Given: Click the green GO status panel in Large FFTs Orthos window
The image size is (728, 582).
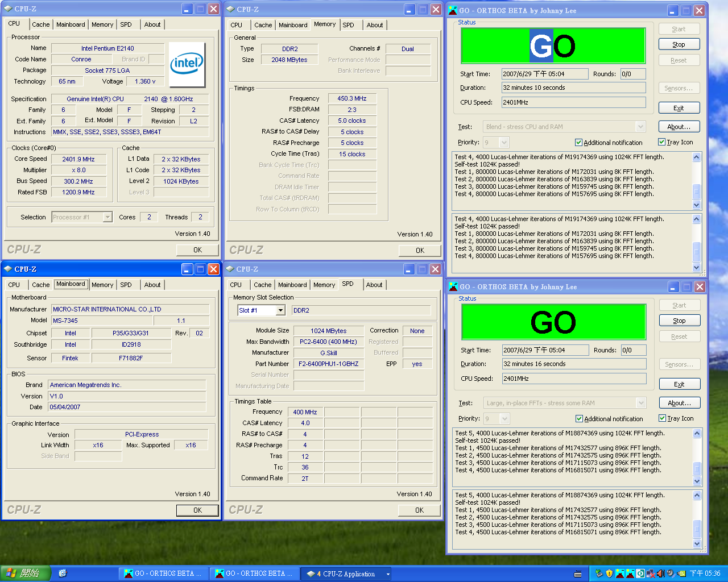Looking at the screenshot, I should (x=553, y=322).
